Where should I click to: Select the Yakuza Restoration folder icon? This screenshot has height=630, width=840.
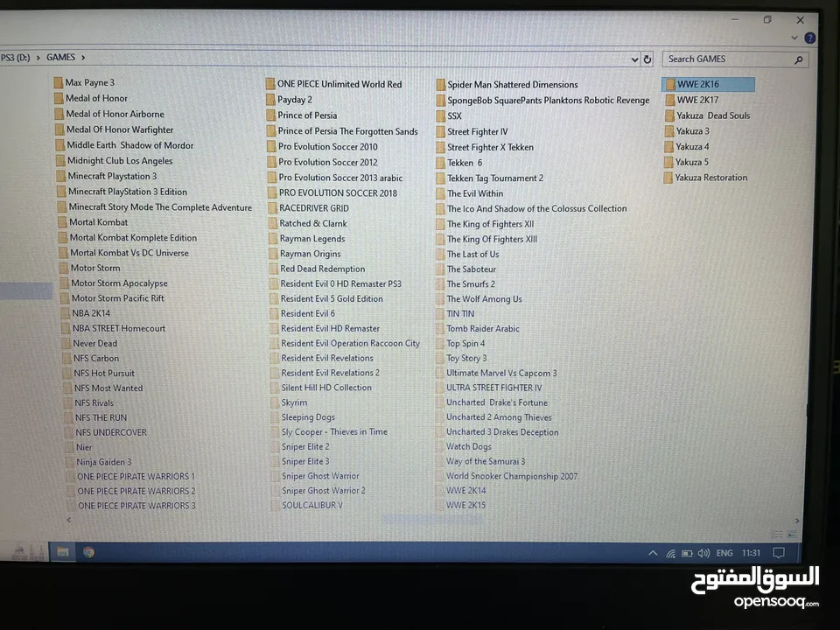point(668,178)
